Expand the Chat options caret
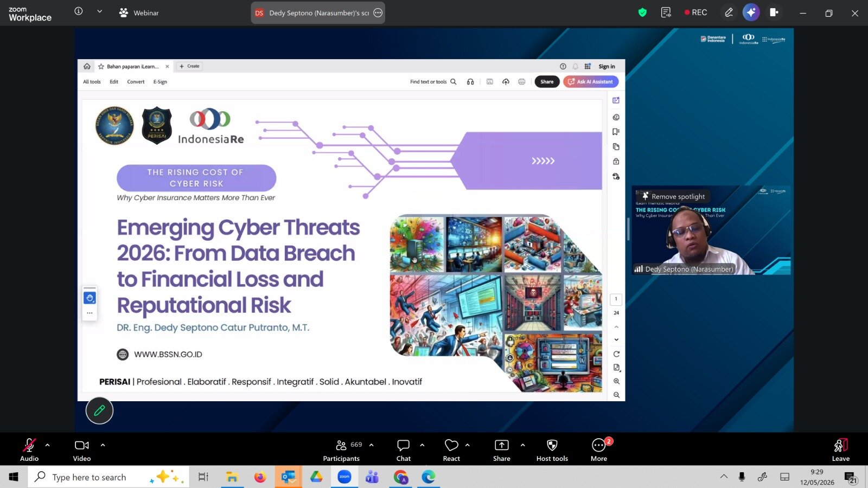The width and height of the screenshot is (868, 488). pos(422,445)
